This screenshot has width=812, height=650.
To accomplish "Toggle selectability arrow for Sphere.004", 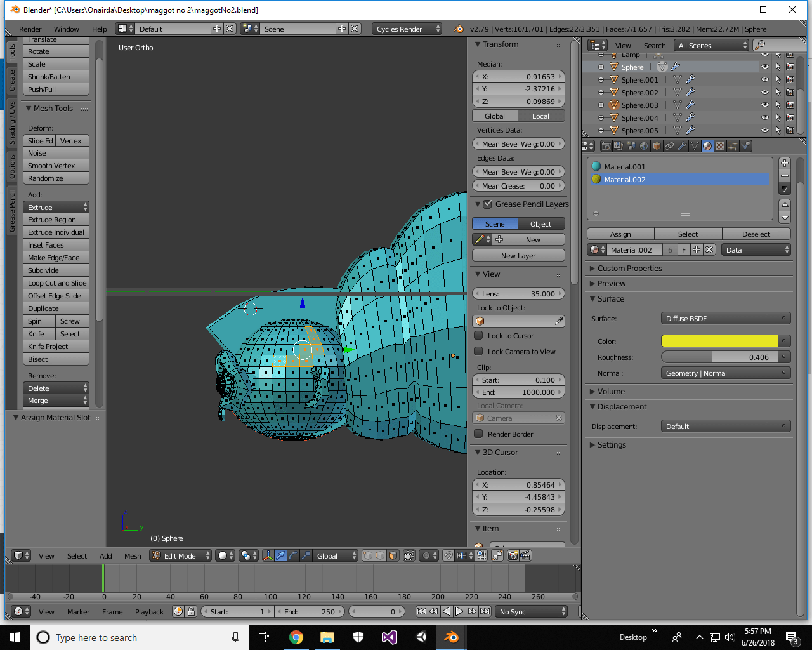I will (778, 117).
